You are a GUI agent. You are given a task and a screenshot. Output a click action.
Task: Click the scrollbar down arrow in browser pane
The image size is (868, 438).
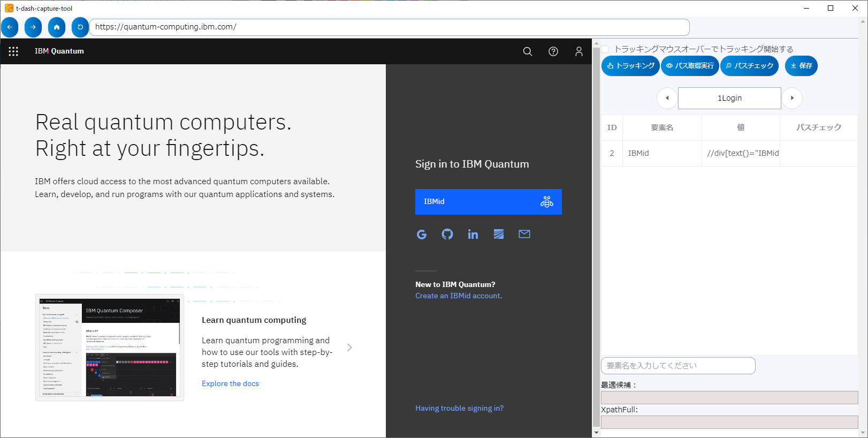point(596,432)
